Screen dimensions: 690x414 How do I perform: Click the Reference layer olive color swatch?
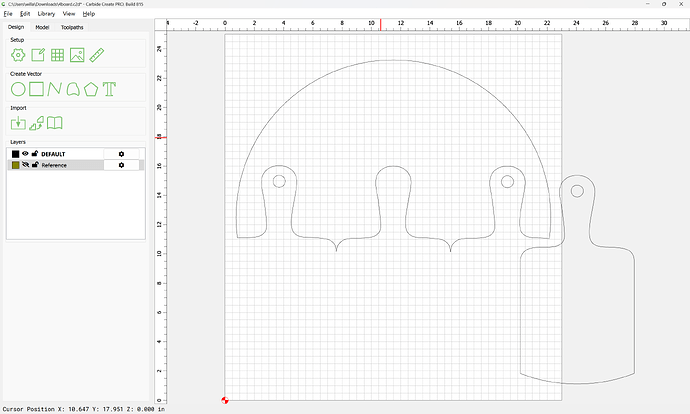click(15, 165)
